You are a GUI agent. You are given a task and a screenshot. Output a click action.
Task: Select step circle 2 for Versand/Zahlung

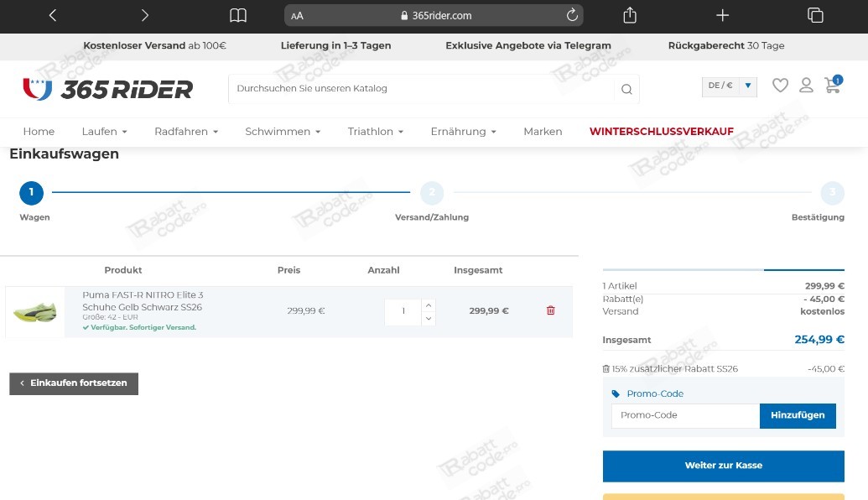[432, 192]
